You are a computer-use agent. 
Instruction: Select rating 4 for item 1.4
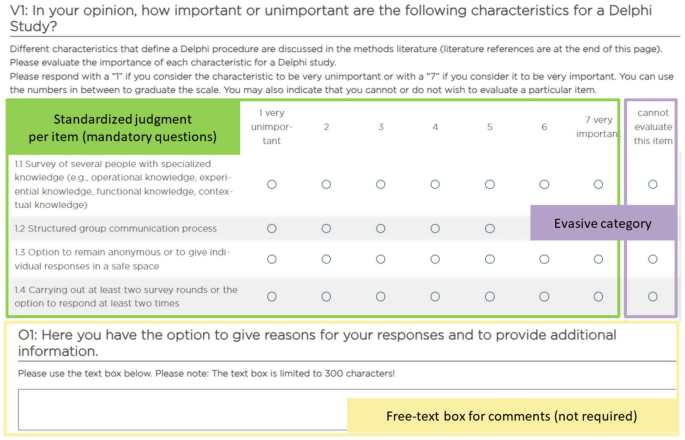point(435,296)
